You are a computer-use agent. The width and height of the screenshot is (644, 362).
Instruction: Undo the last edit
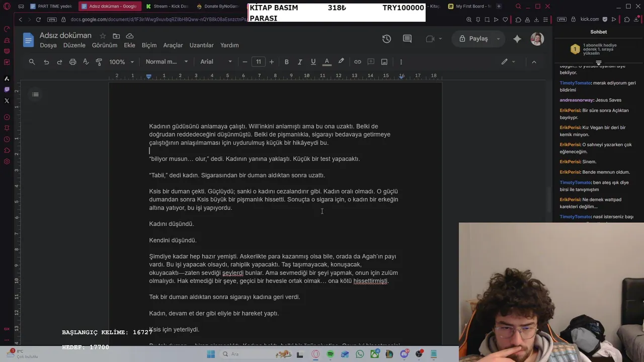[46, 62]
